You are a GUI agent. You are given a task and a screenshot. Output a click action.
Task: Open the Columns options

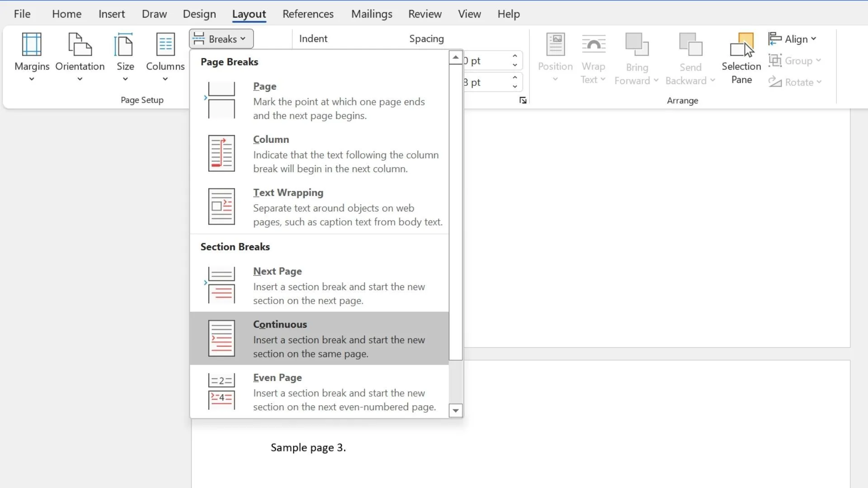tap(165, 56)
